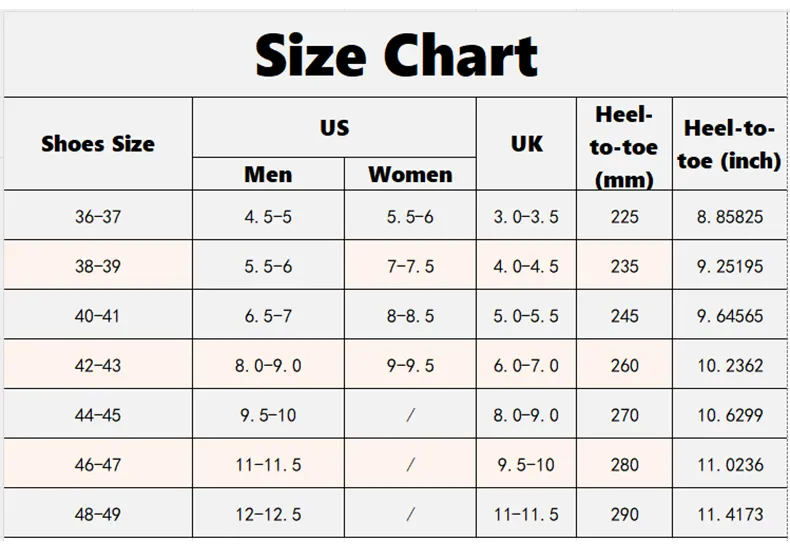Select the Women subheader cell
Viewport: 790px width, 550px height.
tap(410, 174)
